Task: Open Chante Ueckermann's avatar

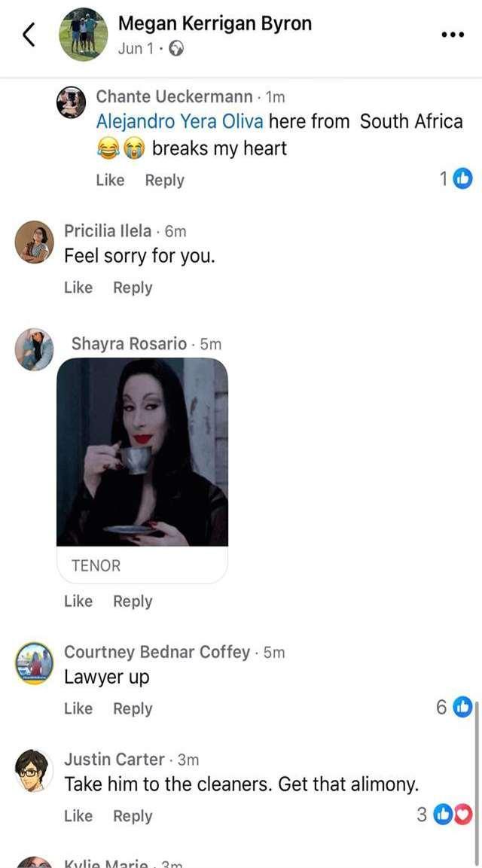Action: [71, 102]
